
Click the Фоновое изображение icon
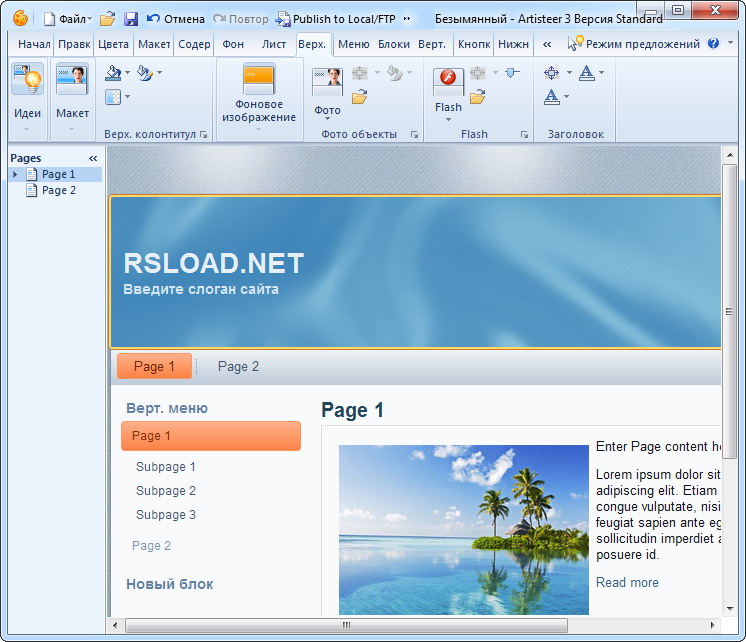point(259,79)
